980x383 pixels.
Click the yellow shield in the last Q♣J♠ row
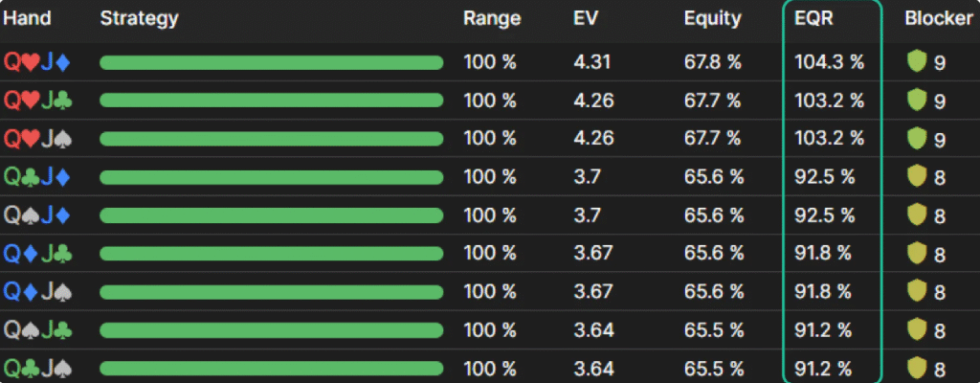pyautogui.click(x=916, y=368)
